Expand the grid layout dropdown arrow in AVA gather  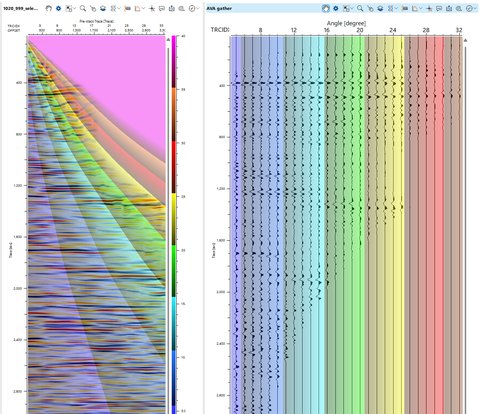(x=396, y=9)
